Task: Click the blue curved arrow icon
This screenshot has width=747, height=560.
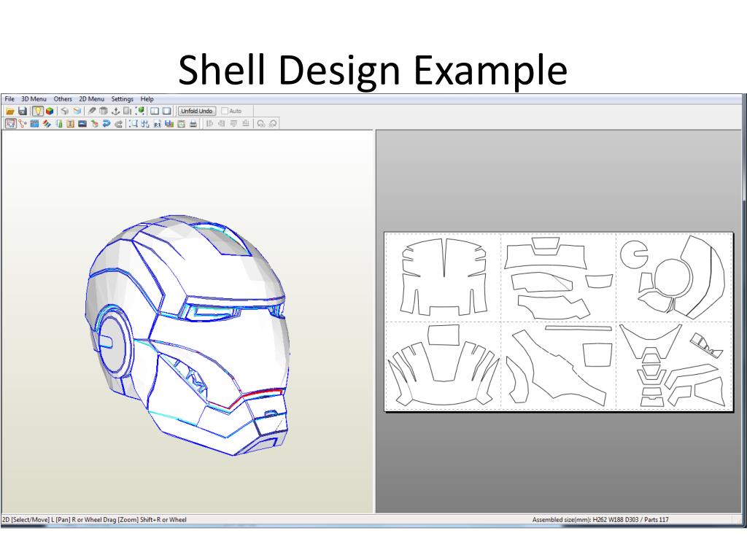Action: pyautogui.click(x=107, y=124)
